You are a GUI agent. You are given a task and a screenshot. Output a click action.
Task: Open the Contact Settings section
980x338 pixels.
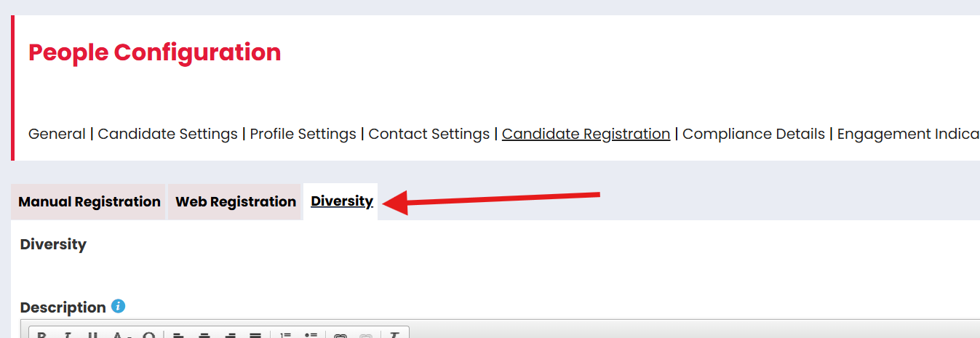[x=429, y=134]
